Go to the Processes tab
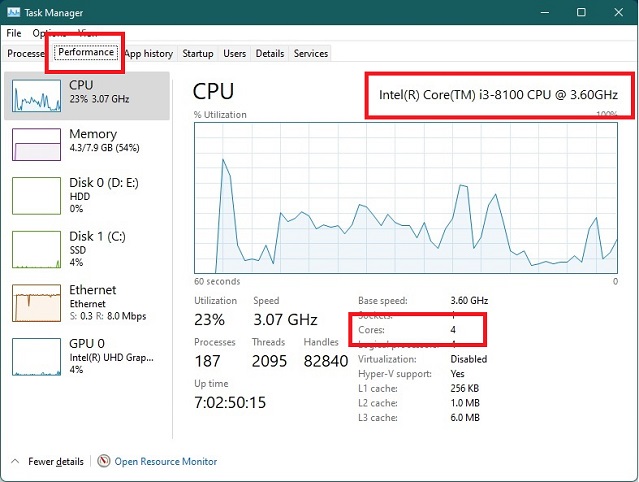The image size is (639, 482). 25,53
